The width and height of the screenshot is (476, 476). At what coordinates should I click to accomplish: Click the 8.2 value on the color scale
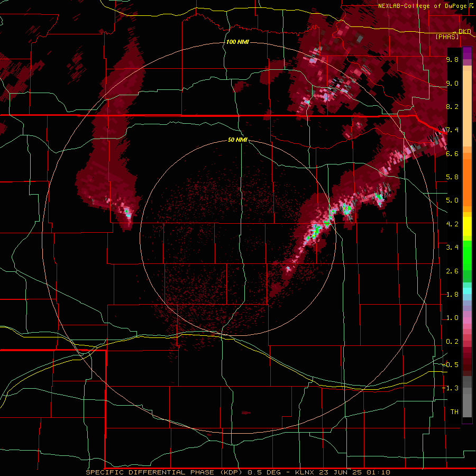click(452, 106)
